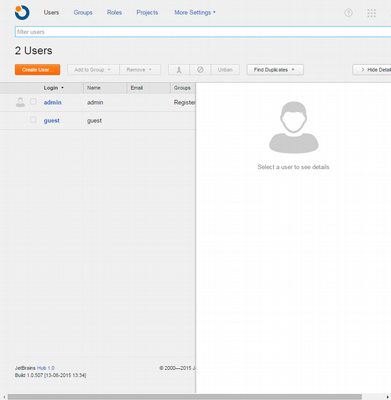Click the Hide Details button
This screenshot has width=391, height=400.
[x=372, y=70]
